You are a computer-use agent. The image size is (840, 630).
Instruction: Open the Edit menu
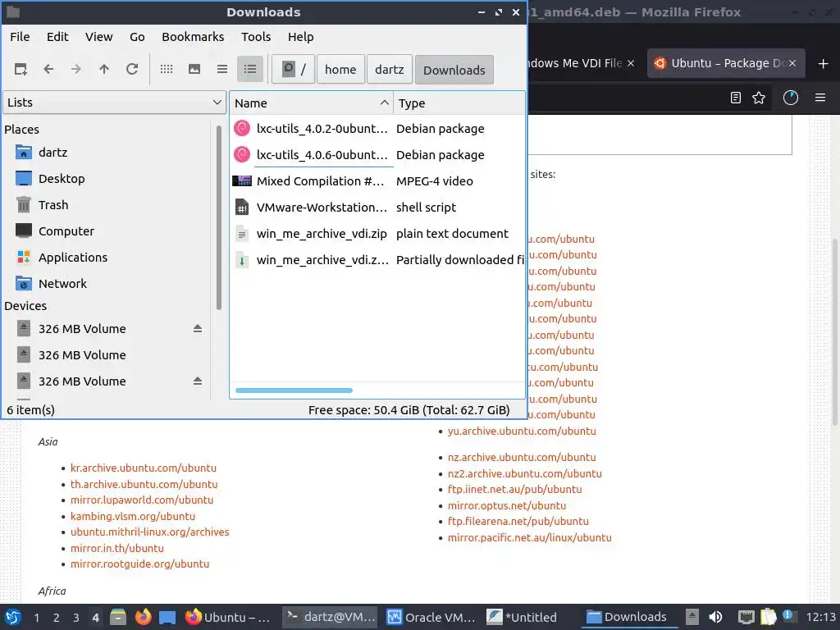(x=57, y=37)
